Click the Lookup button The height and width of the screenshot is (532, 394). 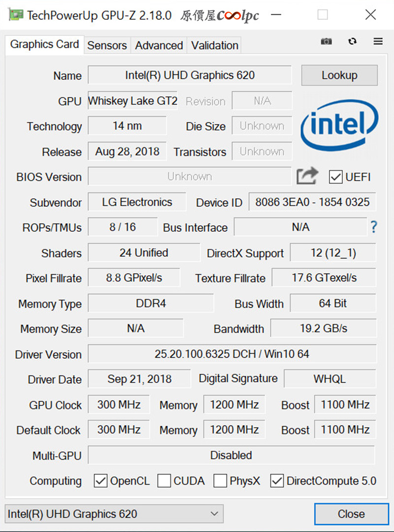click(339, 75)
